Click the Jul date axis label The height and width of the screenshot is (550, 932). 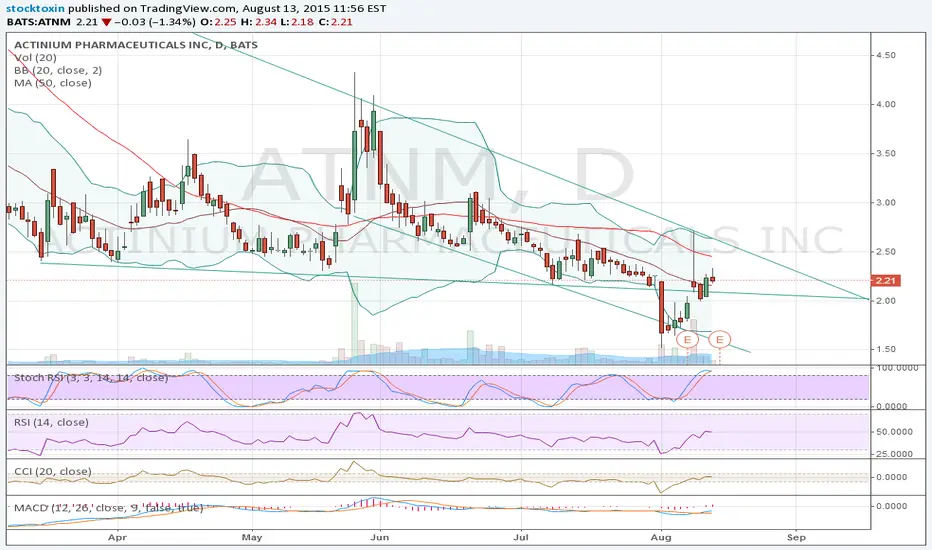tap(521, 537)
